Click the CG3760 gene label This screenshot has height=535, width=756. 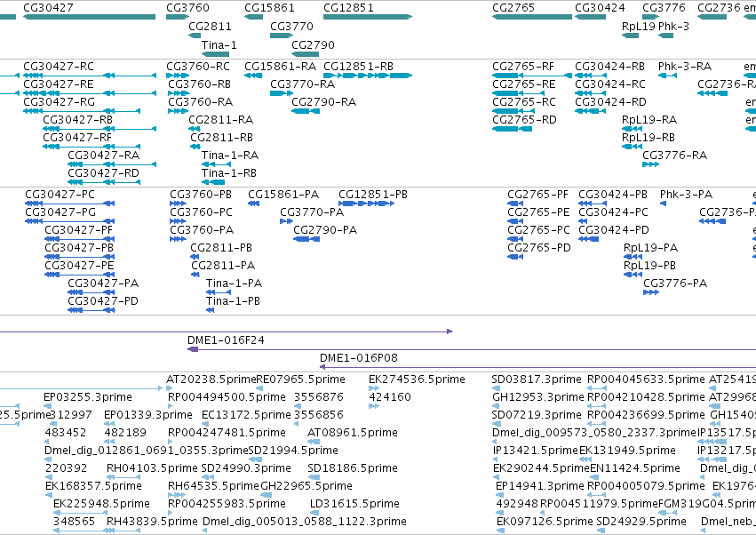[x=187, y=8]
